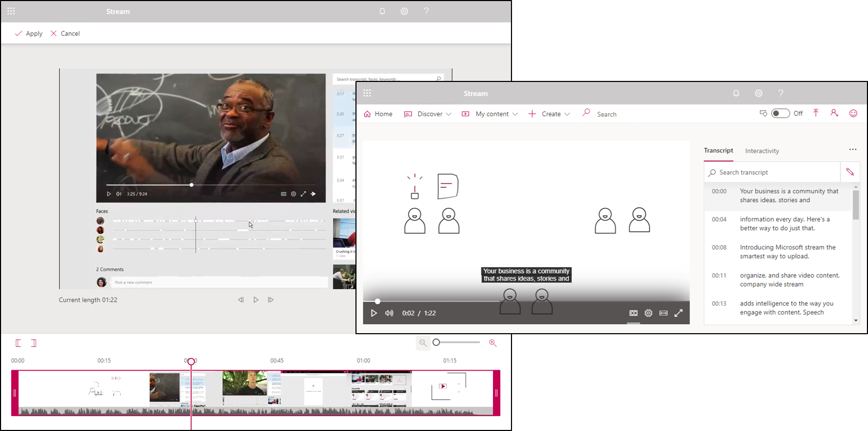Screen dimensions: 868x431
Task: Jump to transcript line at 00:11
Action: [778, 280]
